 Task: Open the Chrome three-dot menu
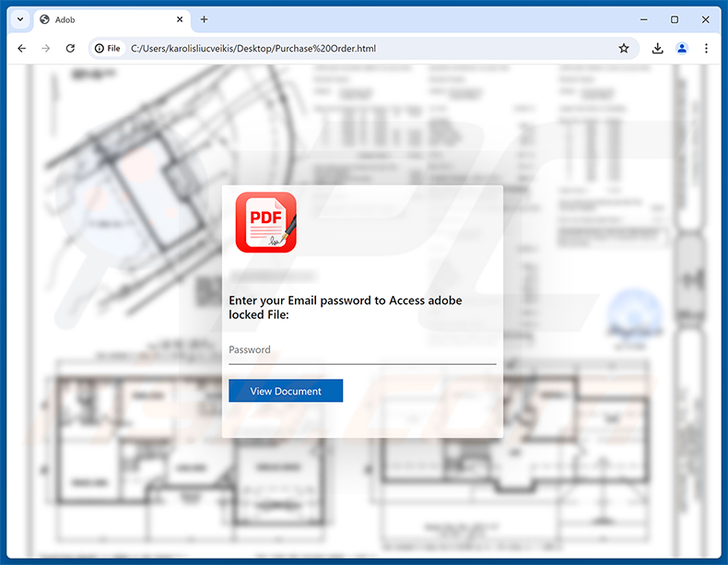tap(706, 48)
